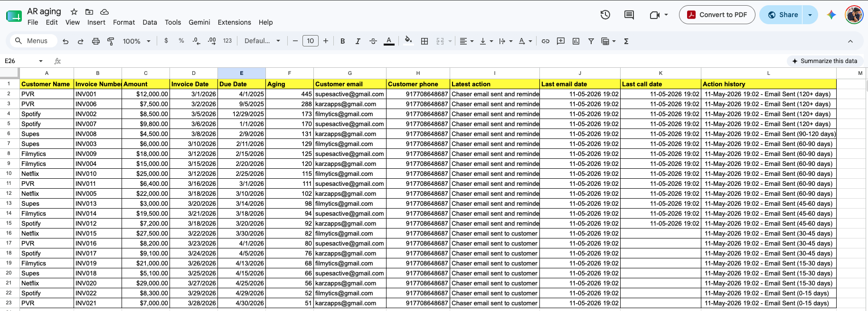Toggle Strikethrough formatting
This screenshot has width=868, height=311.
373,41
